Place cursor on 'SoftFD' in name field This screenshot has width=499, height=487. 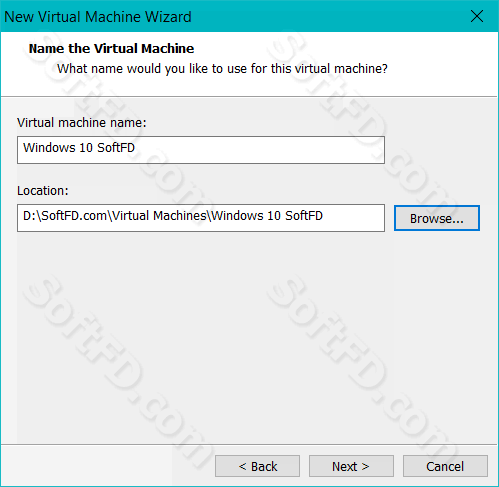(116, 148)
